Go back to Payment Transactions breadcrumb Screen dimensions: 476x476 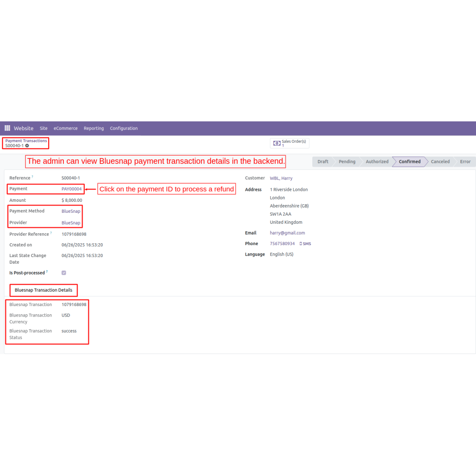click(26, 141)
